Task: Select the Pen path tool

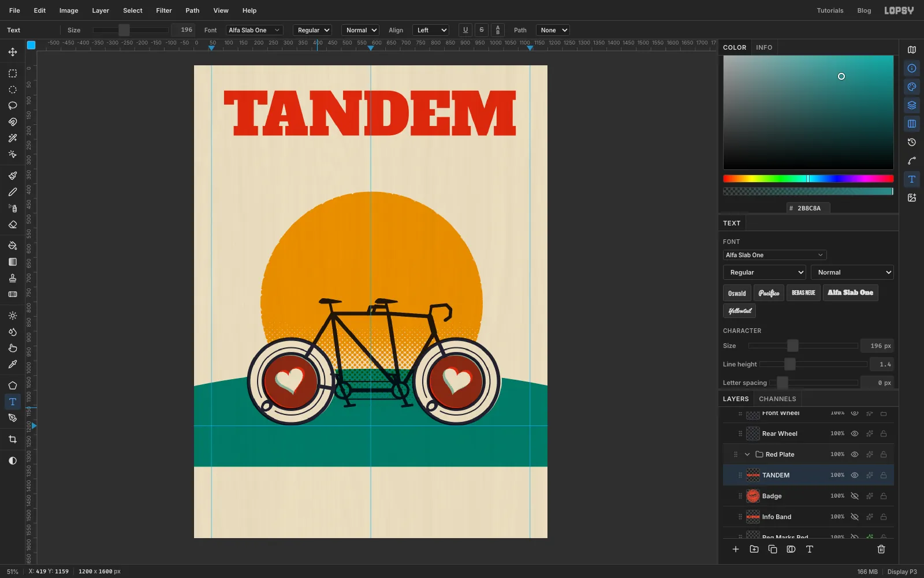Action: coord(13,418)
